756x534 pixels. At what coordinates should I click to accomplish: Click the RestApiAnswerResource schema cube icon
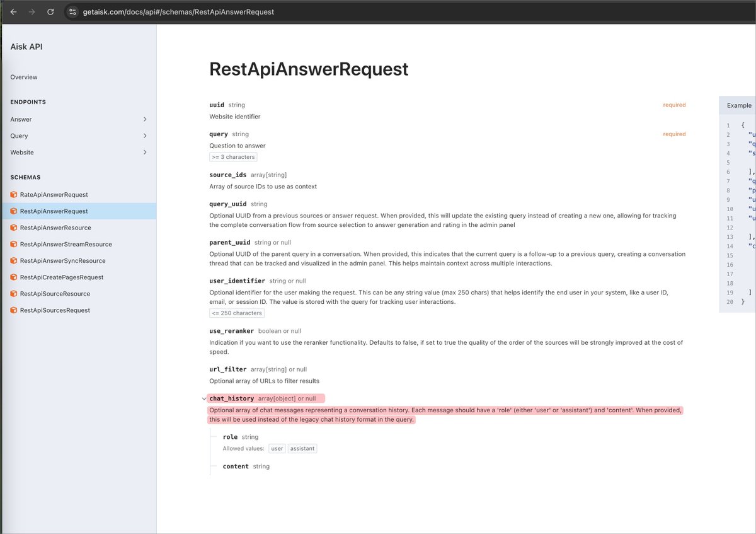pyautogui.click(x=14, y=228)
